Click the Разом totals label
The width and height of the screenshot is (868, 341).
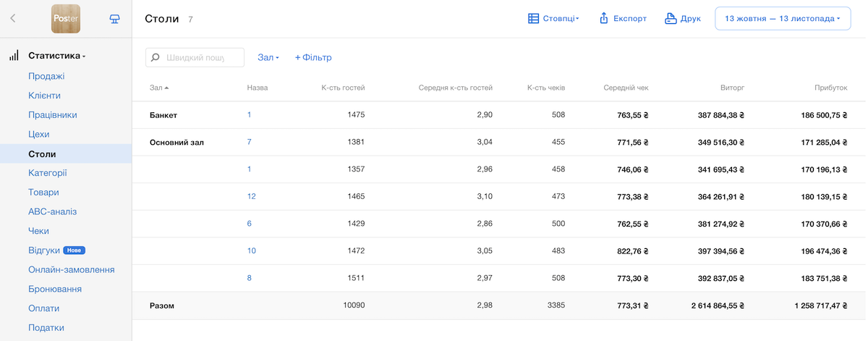point(162,306)
